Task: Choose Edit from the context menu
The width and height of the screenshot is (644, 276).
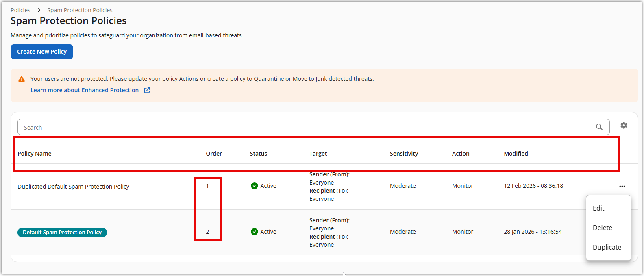Action: tap(598, 208)
